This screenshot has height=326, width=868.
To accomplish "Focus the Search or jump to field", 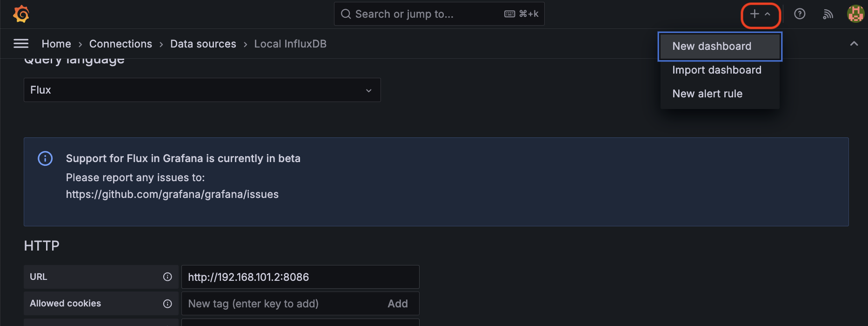I will click(x=439, y=14).
